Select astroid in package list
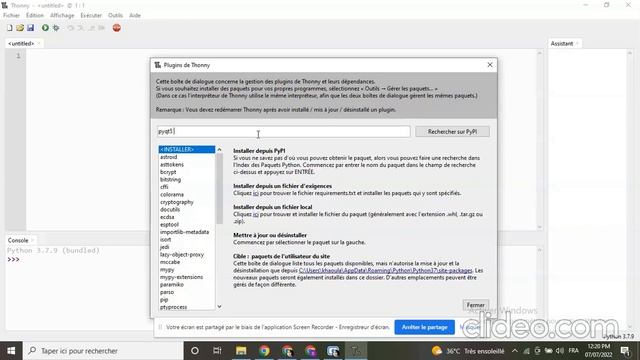 coord(169,157)
